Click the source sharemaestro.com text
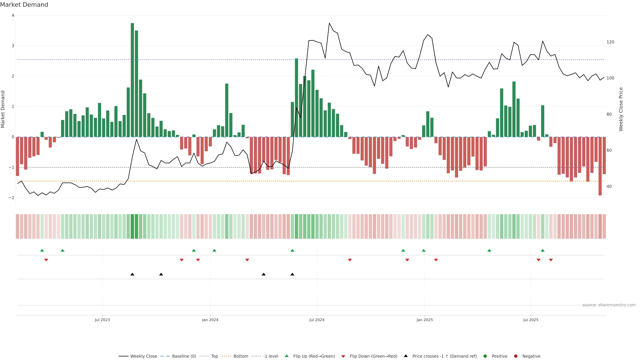Image resolution: width=644 pixels, height=362 pixels. tap(609, 305)
